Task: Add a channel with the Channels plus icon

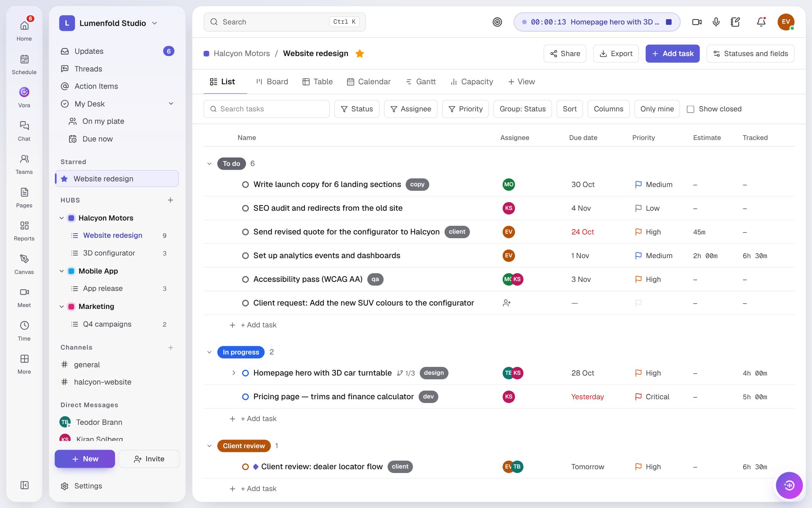Action: coord(171,347)
